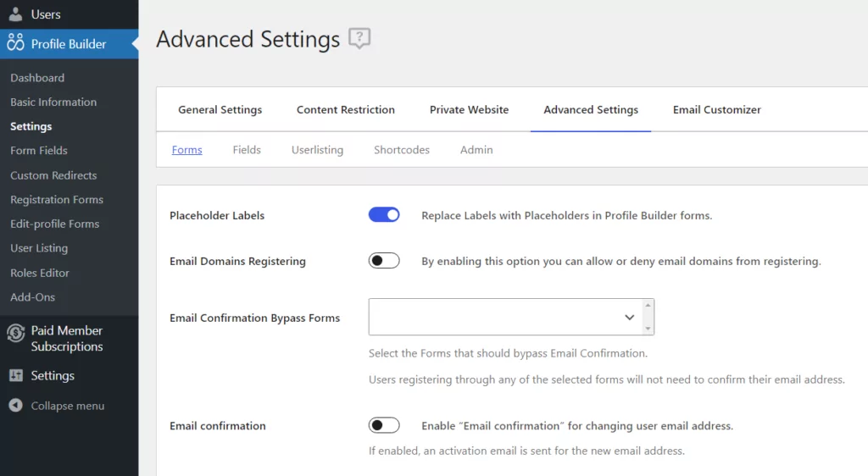Enable the Email Domains Registering toggle
This screenshot has width=868, height=476.
(384, 260)
